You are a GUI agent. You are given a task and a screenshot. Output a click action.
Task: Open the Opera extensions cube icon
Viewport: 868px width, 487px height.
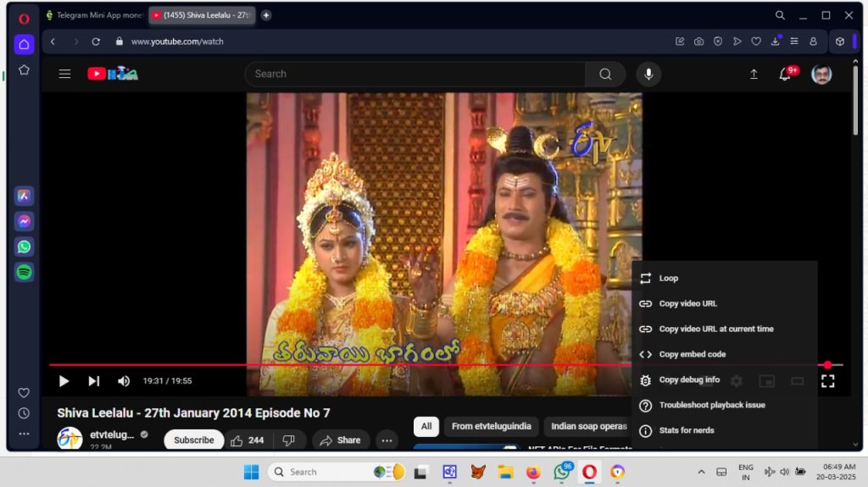coord(840,42)
